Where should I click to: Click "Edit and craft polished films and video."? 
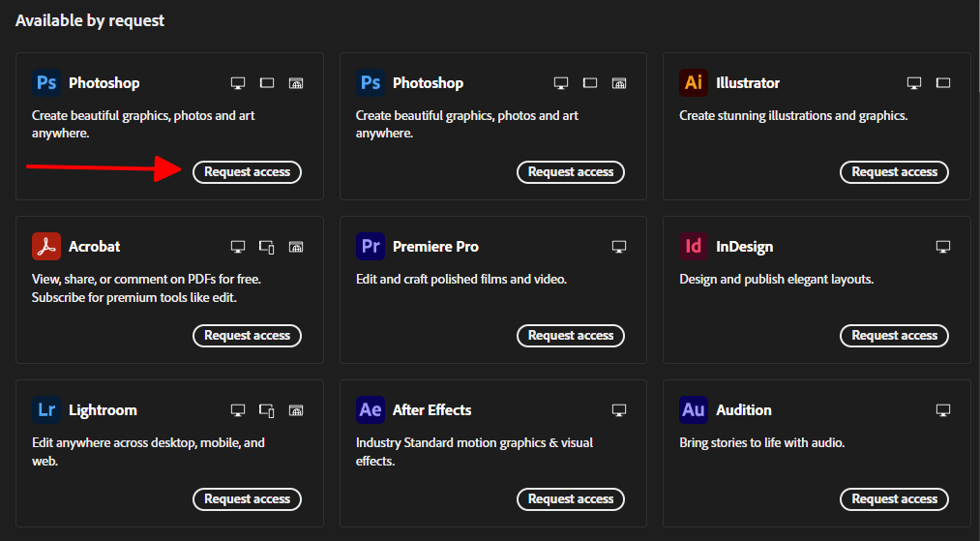coord(461,280)
